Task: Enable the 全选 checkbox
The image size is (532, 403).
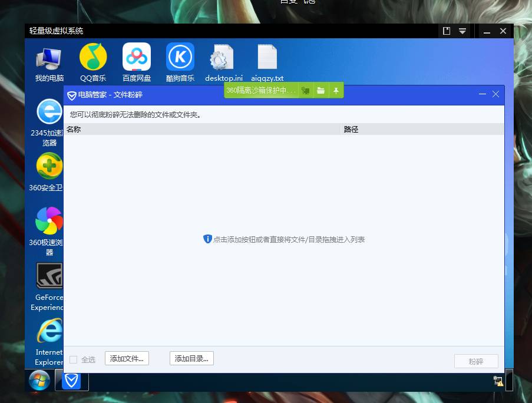Action: tap(74, 359)
